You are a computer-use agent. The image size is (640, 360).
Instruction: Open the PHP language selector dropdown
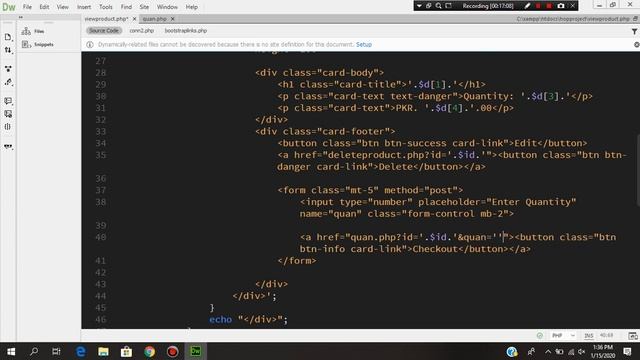pos(563,336)
